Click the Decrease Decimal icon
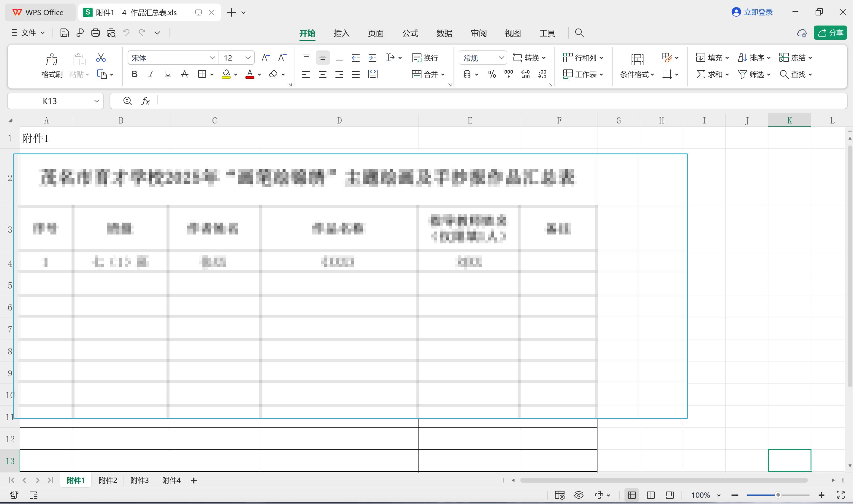Viewport: 853px width, 504px height. pyautogui.click(x=542, y=74)
